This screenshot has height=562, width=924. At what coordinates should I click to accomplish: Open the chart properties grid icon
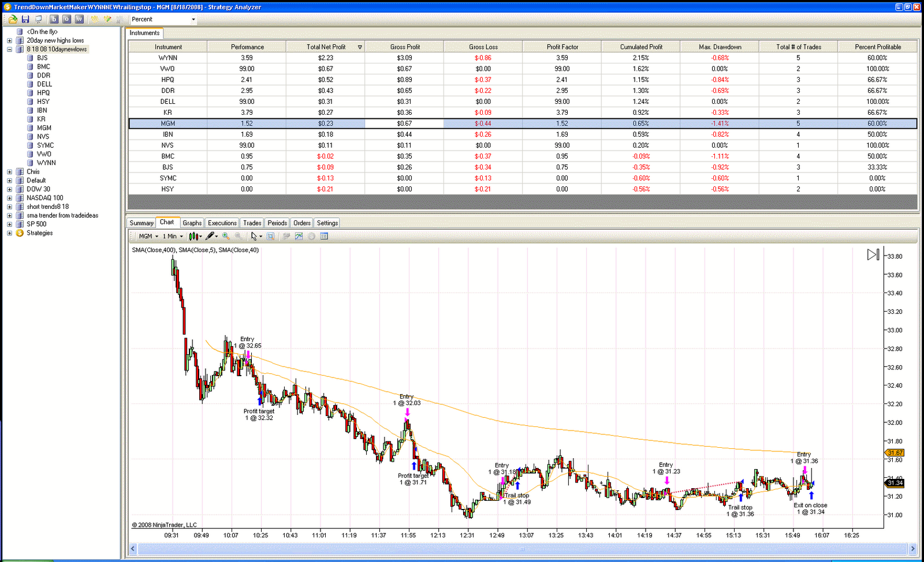pos(324,236)
